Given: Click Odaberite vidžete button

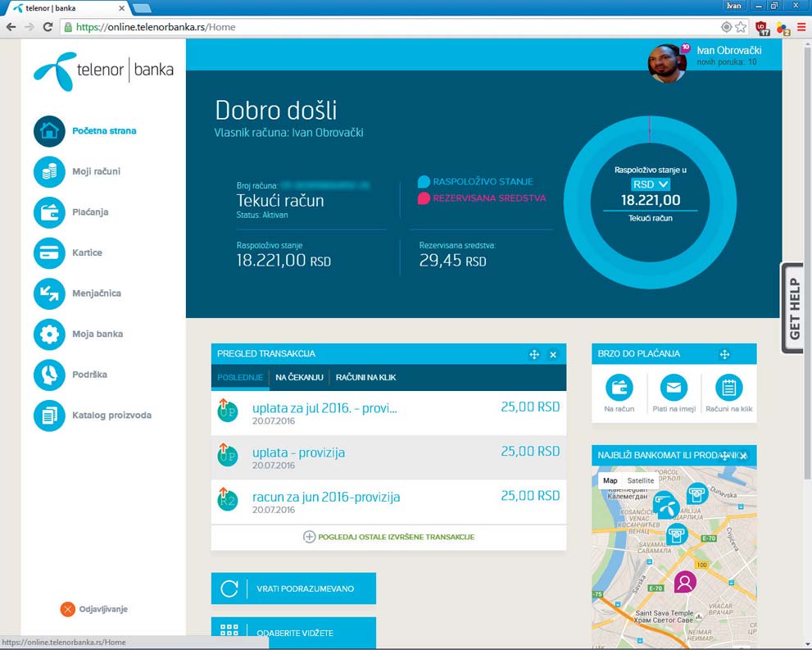Looking at the screenshot, I should pos(293,633).
